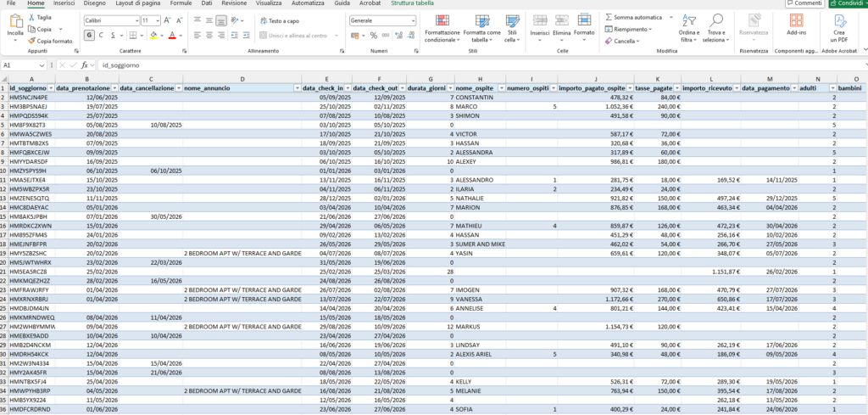The image size is (868, 415).
Task: Open fill color dropdown arrow
Action: click(x=162, y=36)
